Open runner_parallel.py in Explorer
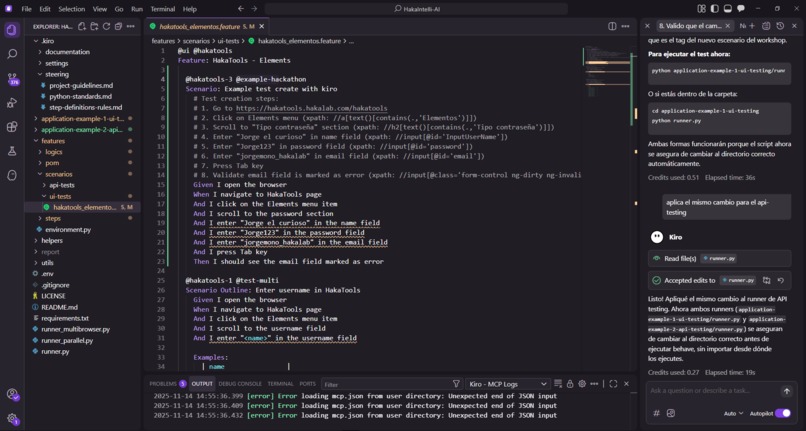This screenshot has height=431, width=806. click(x=67, y=340)
